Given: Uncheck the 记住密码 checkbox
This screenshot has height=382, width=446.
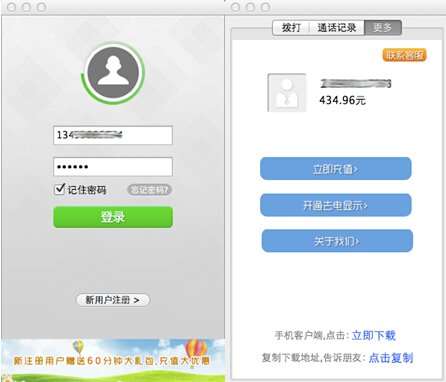Looking at the screenshot, I should click(59, 189).
